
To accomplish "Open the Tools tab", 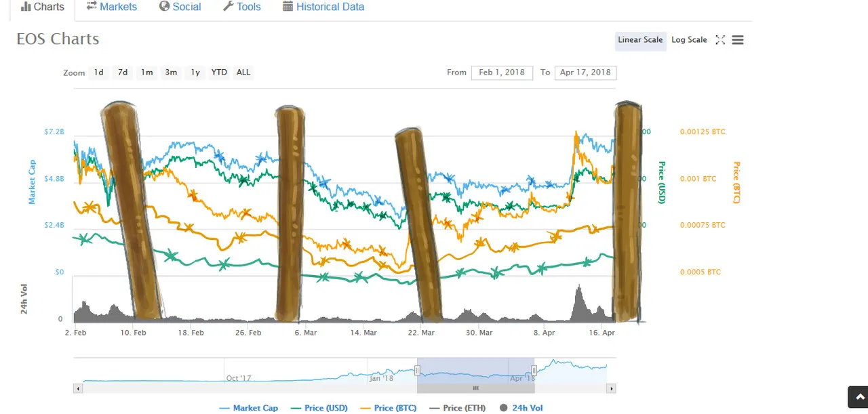I will 241,7.
